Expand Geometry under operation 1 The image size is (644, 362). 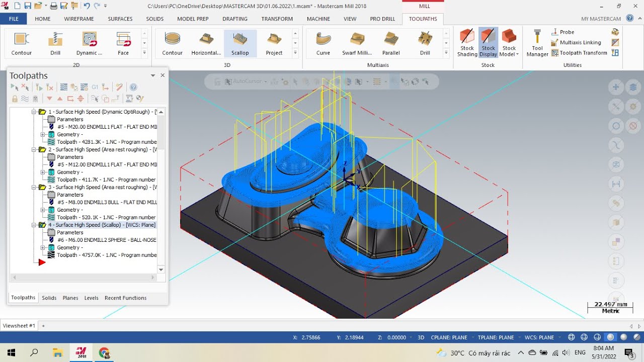(x=43, y=134)
